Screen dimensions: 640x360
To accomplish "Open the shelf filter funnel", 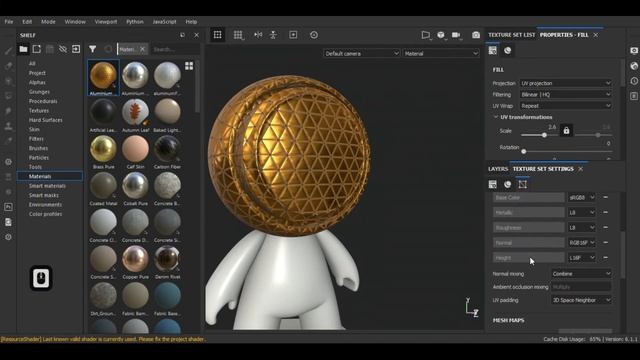I will (x=93, y=49).
